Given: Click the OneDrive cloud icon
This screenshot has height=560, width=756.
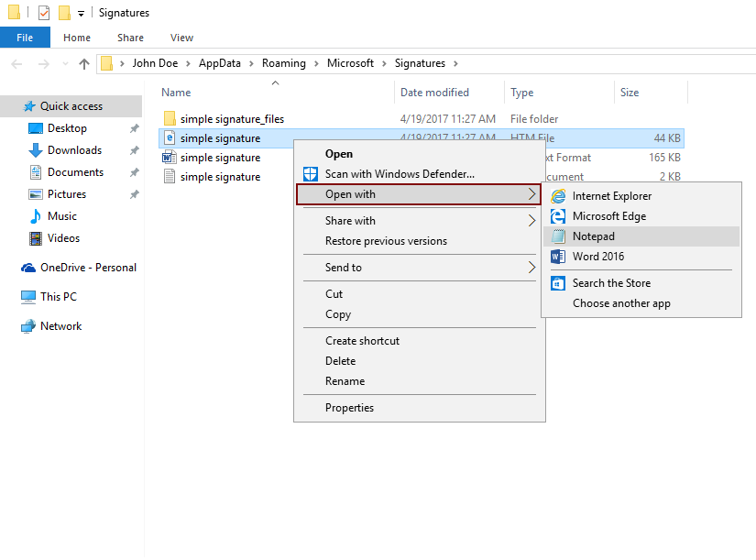Looking at the screenshot, I should 28,268.
